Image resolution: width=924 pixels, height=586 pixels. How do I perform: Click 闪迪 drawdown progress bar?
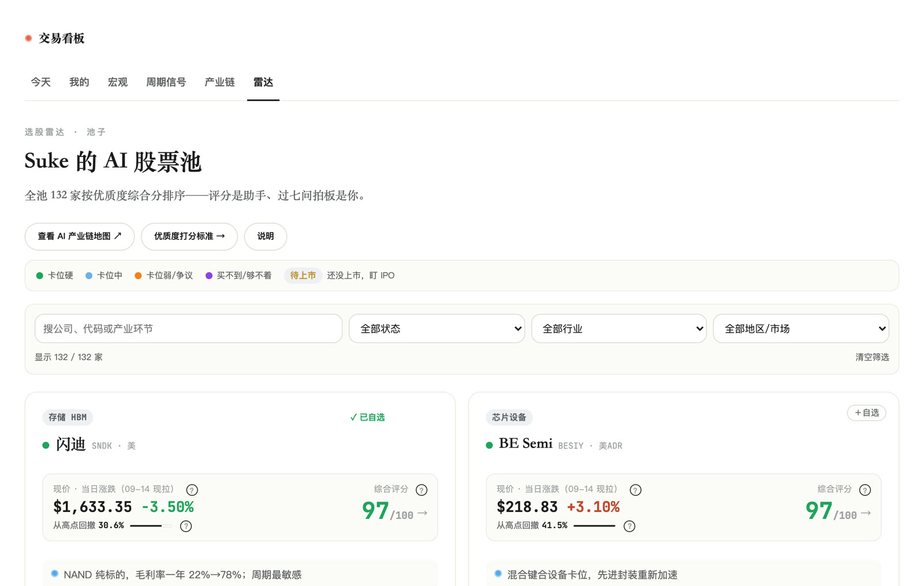[x=151, y=526]
